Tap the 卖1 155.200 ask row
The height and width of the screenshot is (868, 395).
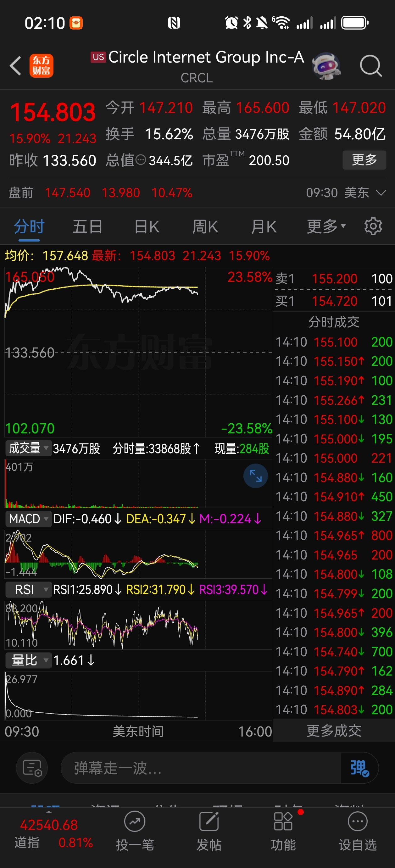334,279
